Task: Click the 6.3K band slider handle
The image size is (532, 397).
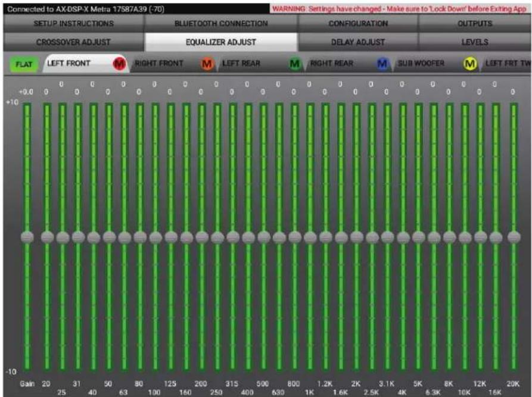Action: 434,237
